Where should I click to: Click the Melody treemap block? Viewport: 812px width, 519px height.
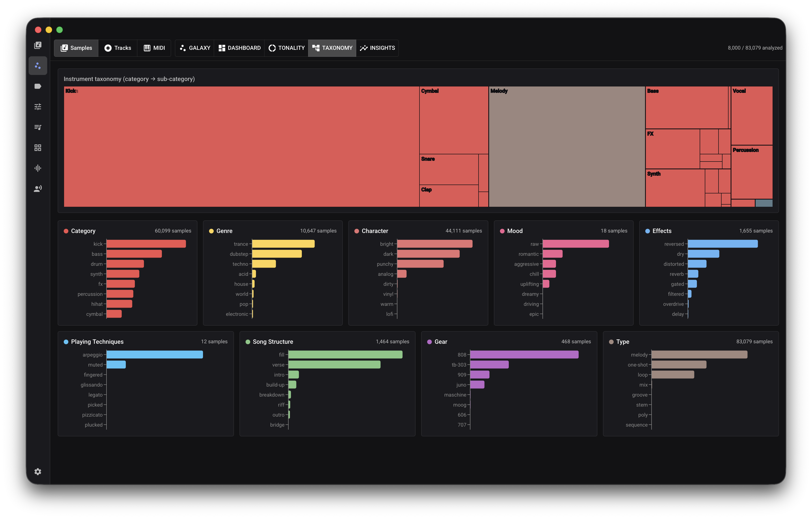567,146
